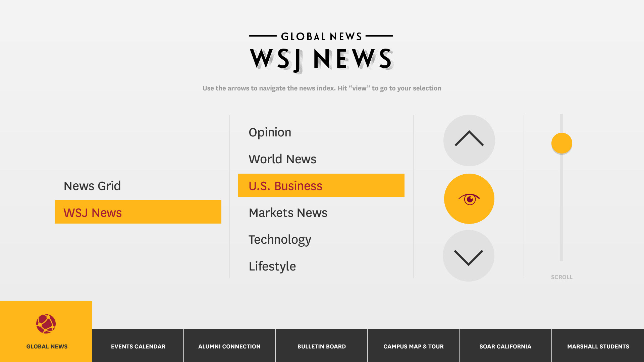Open Campus Map & Tour tab
This screenshot has width=644, height=362.
[413, 346]
